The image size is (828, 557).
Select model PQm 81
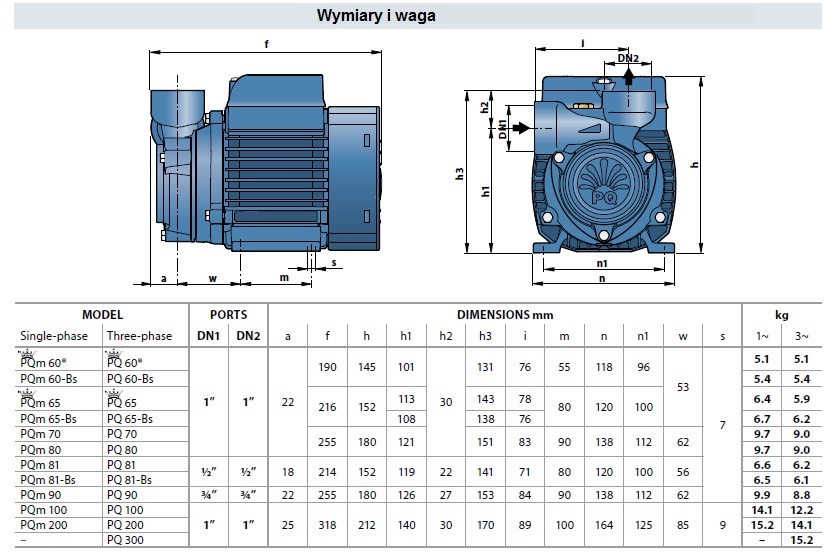click(40, 465)
